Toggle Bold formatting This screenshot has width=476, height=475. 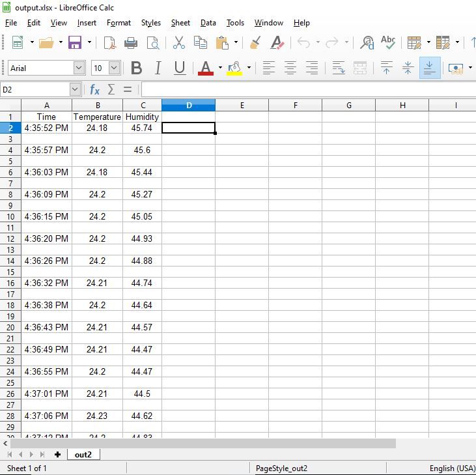tap(136, 68)
